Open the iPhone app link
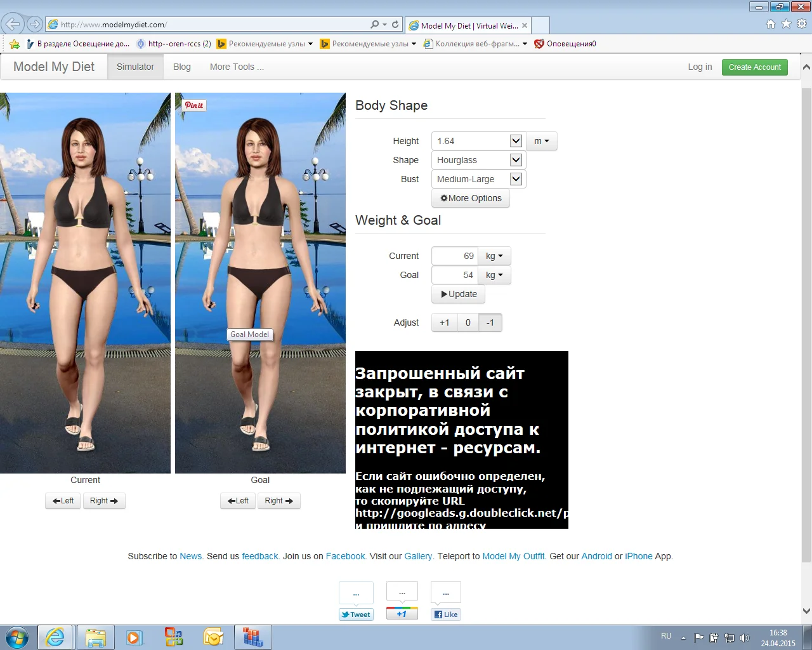Screen dimensions: 812x650 639,556
